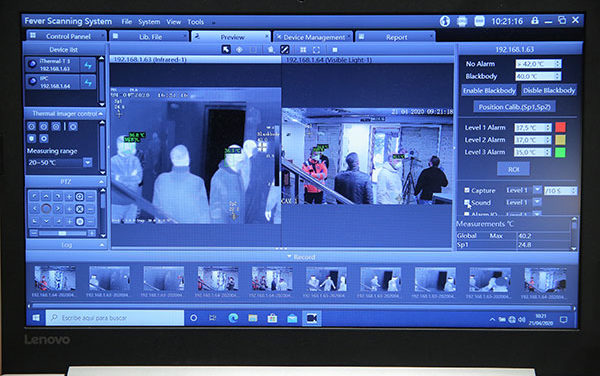Screen dimensions: 600x376
Task: Click the Level 2 Alarm temperature field
Action: coord(533,140)
